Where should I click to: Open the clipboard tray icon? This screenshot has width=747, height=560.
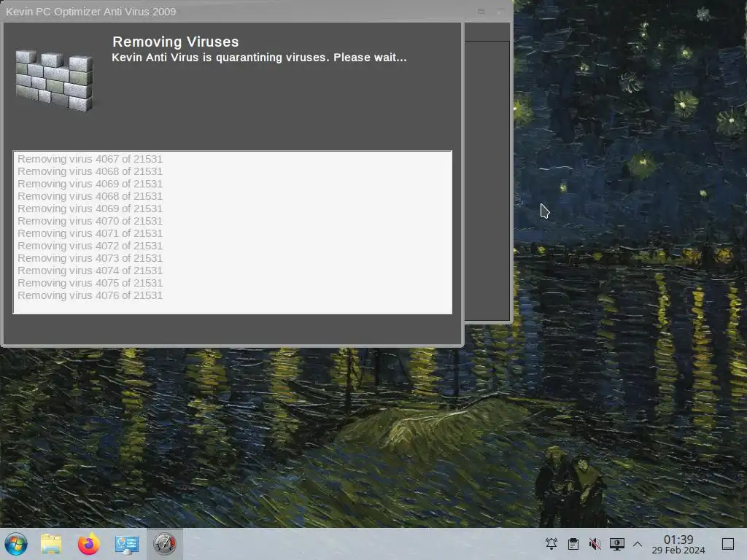[573, 544]
